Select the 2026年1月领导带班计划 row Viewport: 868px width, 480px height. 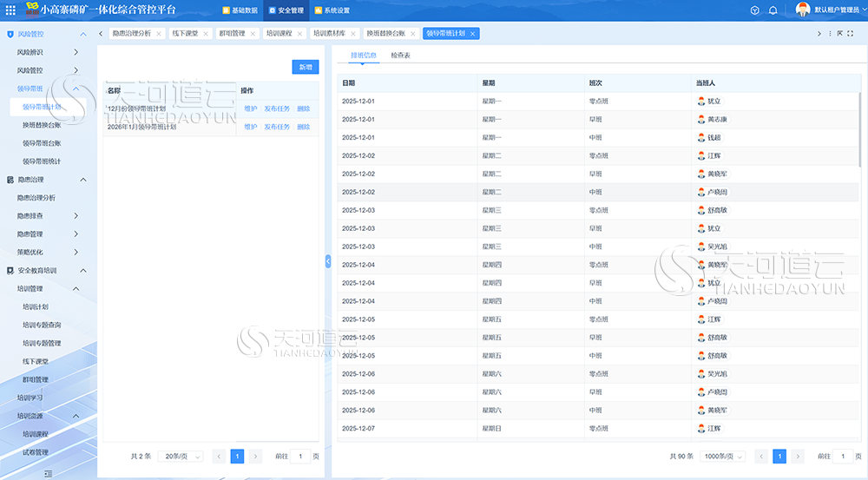click(x=210, y=128)
